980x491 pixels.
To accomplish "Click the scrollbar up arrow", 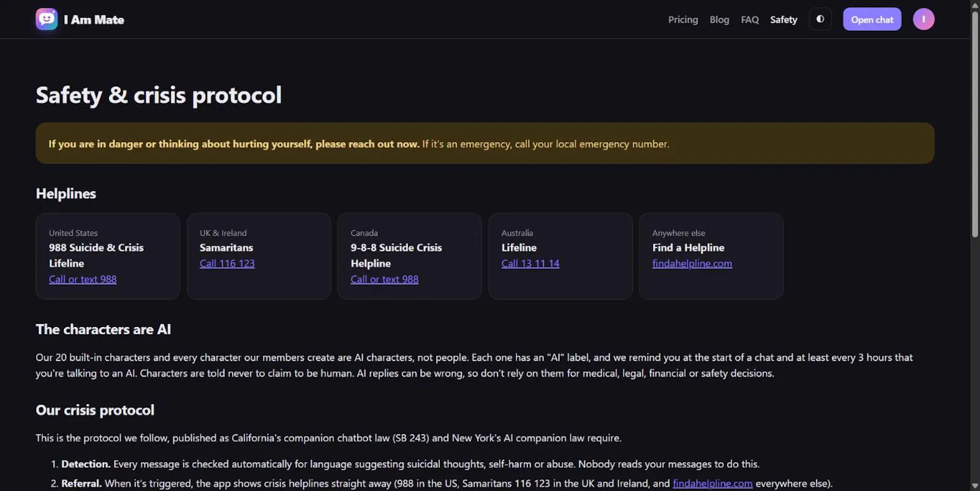I will click(975, 5).
